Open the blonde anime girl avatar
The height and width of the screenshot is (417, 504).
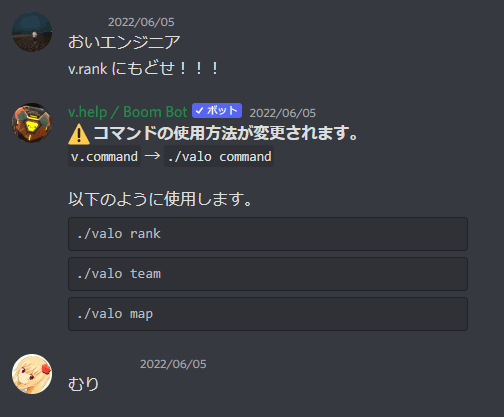click(x=32, y=374)
